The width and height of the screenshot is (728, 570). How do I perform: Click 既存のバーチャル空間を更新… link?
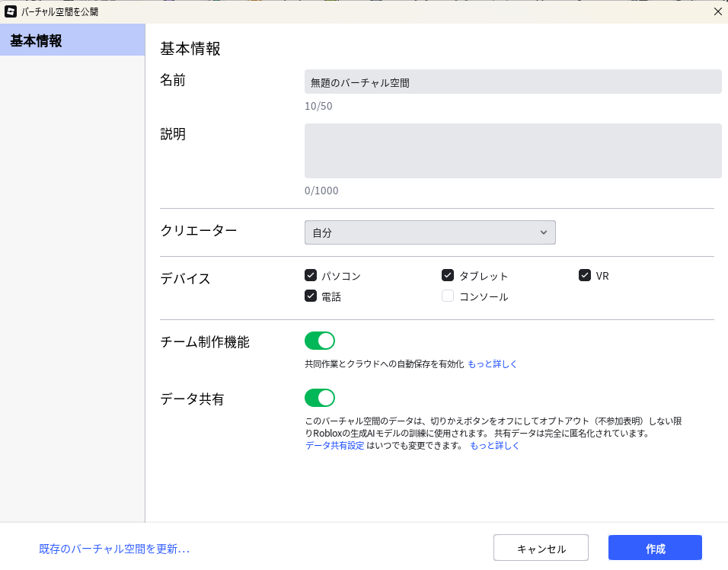pyautogui.click(x=114, y=549)
